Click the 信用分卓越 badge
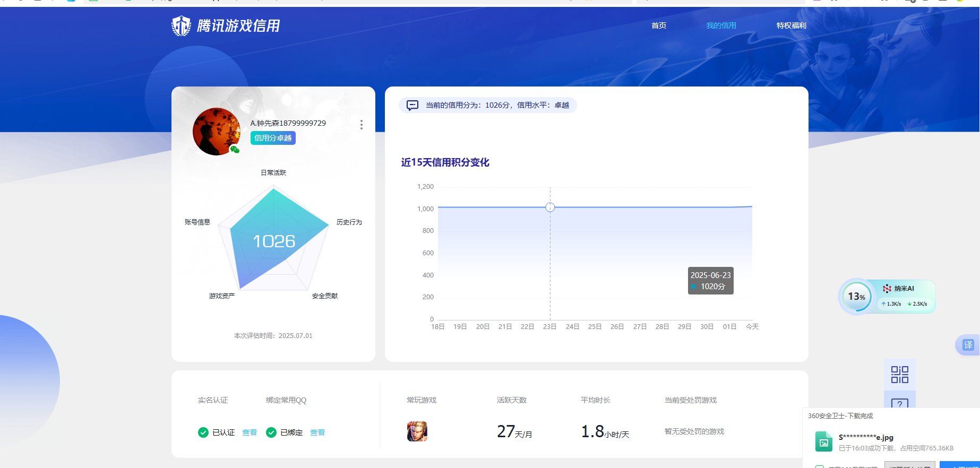Viewport: 980px width, 468px height. (273, 138)
